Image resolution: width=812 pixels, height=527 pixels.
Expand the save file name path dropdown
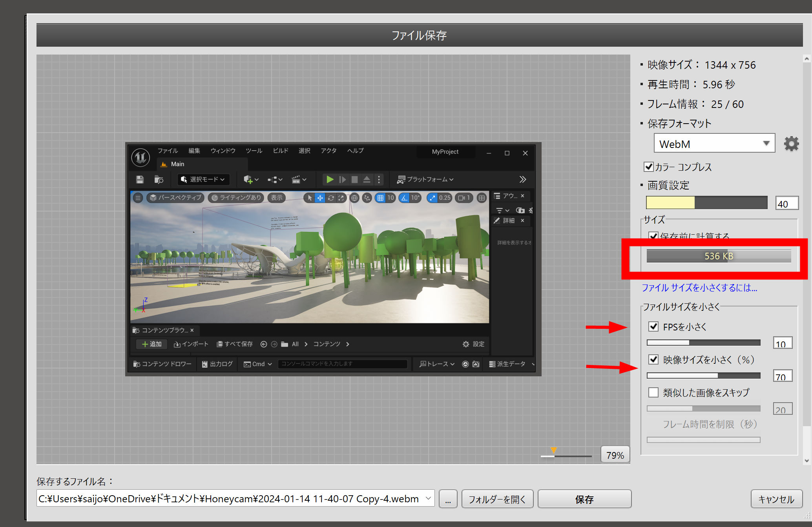[x=428, y=498]
